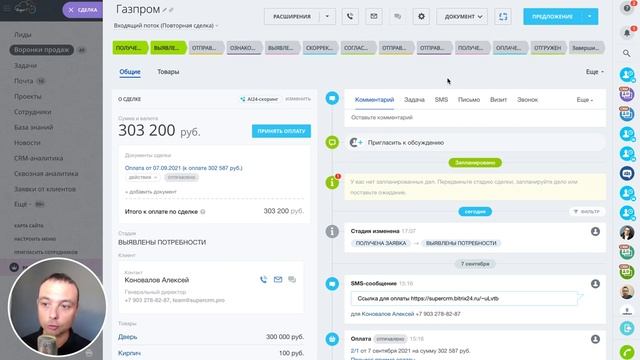The width and height of the screenshot is (640, 360).
Task: Click the email envelope icon in header
Action: (373, 16)
